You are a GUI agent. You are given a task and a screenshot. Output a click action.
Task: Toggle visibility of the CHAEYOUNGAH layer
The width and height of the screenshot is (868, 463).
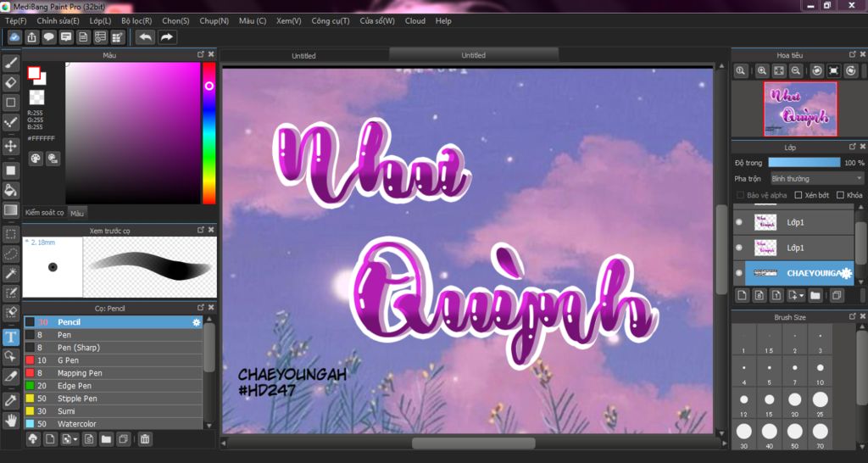[x=738, y=273]
